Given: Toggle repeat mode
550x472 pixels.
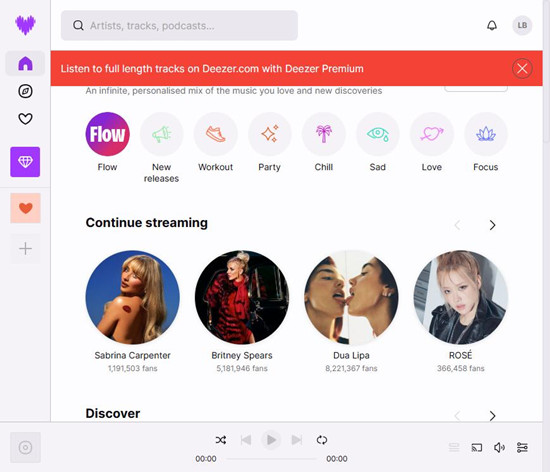Looking at the screenshot, I should [322, 440].
